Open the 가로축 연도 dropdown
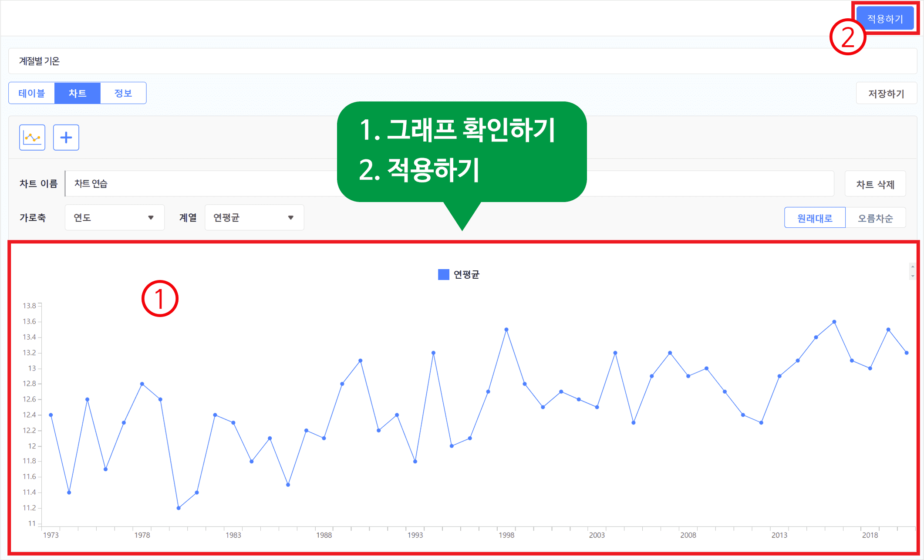The height and width of the screenshot is (560, 924). (x=115, y=217)
